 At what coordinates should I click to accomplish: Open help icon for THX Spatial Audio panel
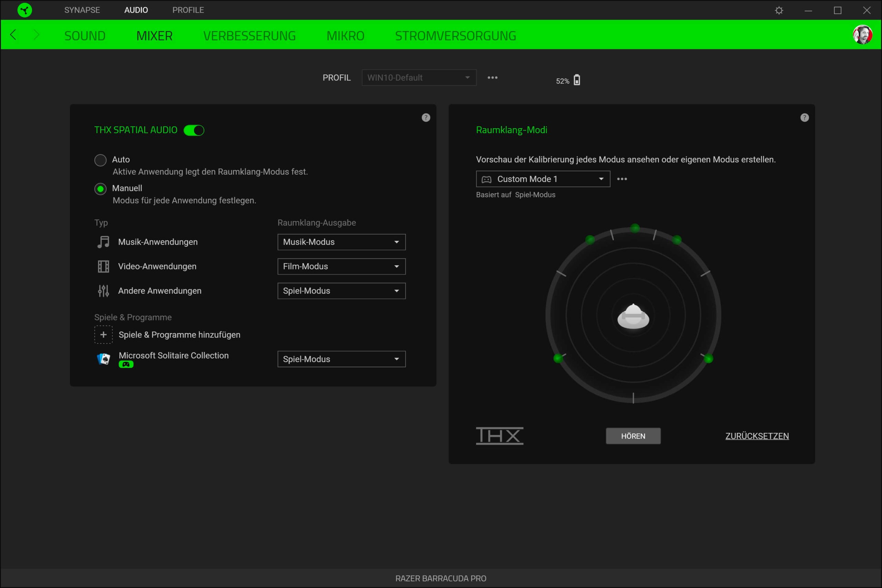(425, 118)
